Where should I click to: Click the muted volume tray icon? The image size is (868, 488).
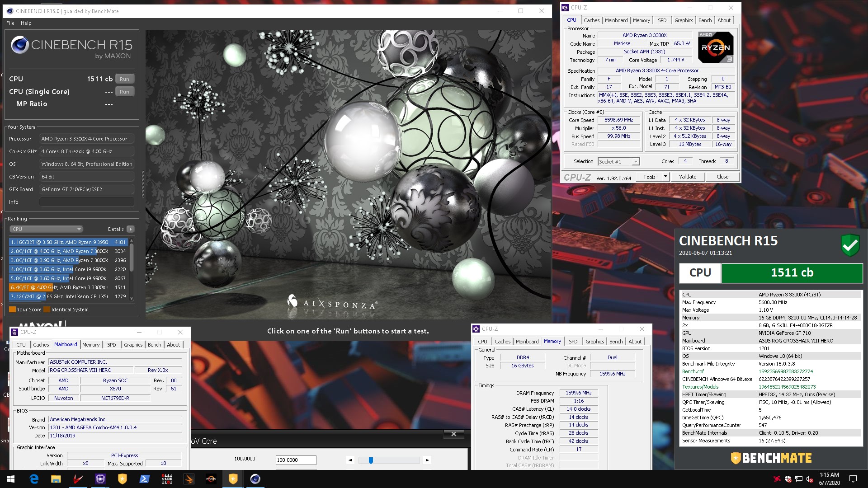click(x=809, y=479)
